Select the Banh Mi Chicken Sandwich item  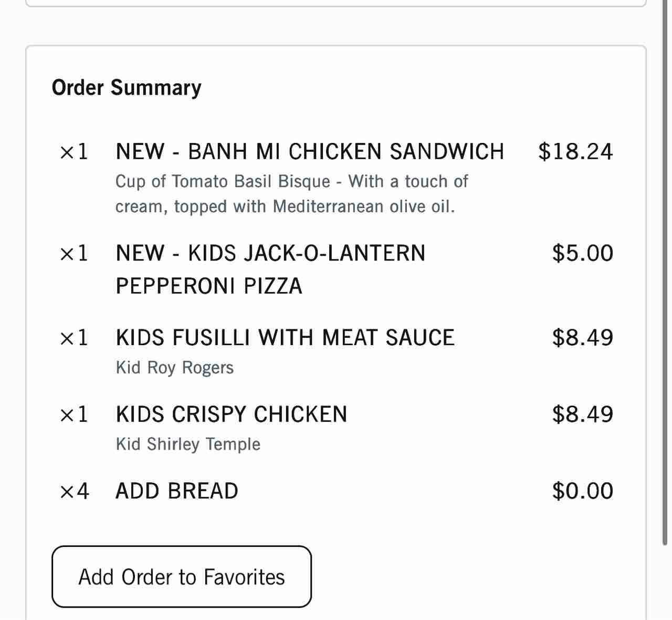click(x=309, y=151)
